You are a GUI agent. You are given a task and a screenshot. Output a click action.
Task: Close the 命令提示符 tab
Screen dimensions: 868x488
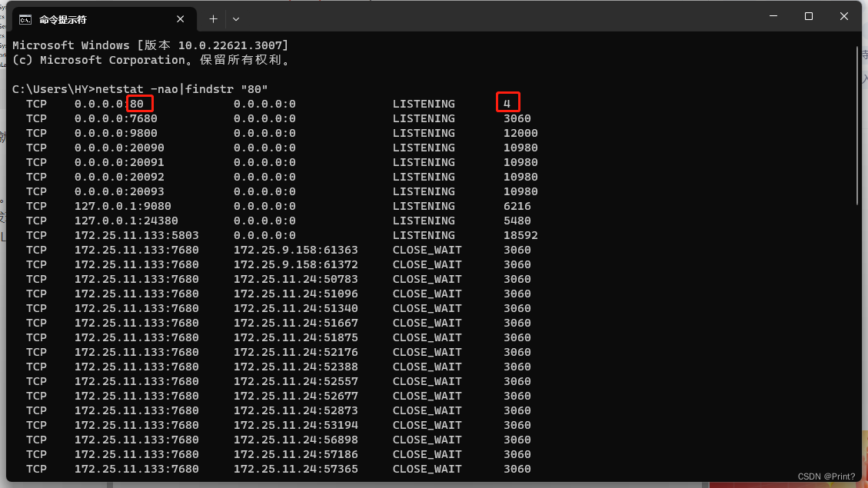click(x=181, y=19)
